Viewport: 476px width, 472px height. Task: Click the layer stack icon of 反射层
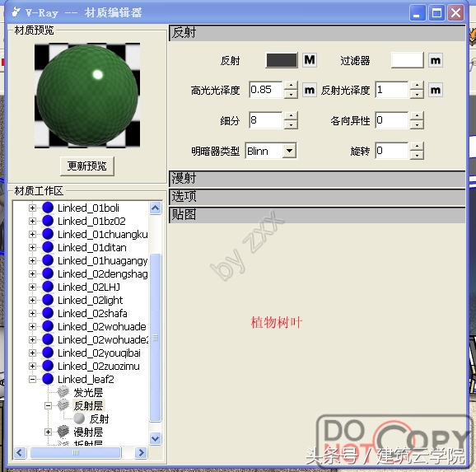(63, 405)
